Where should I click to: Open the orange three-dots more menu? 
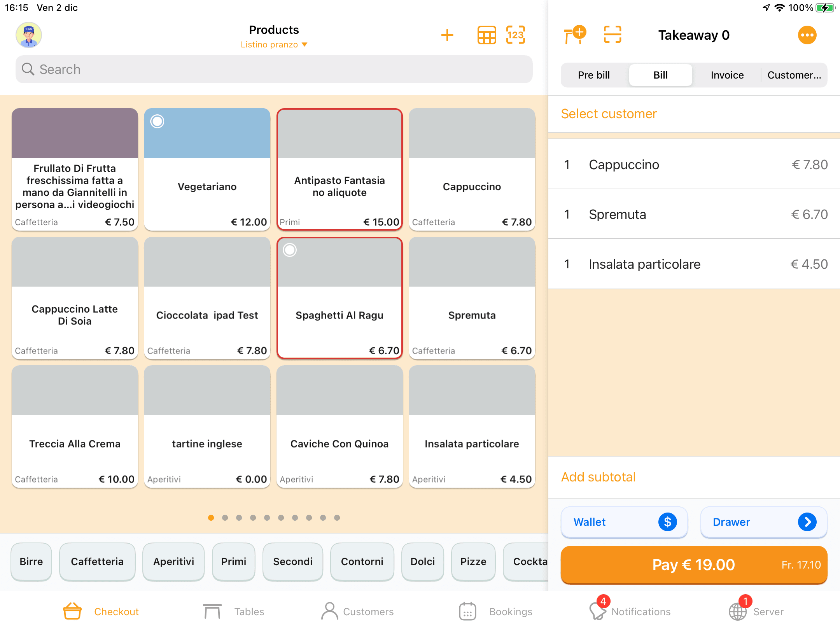pos(807,35)
